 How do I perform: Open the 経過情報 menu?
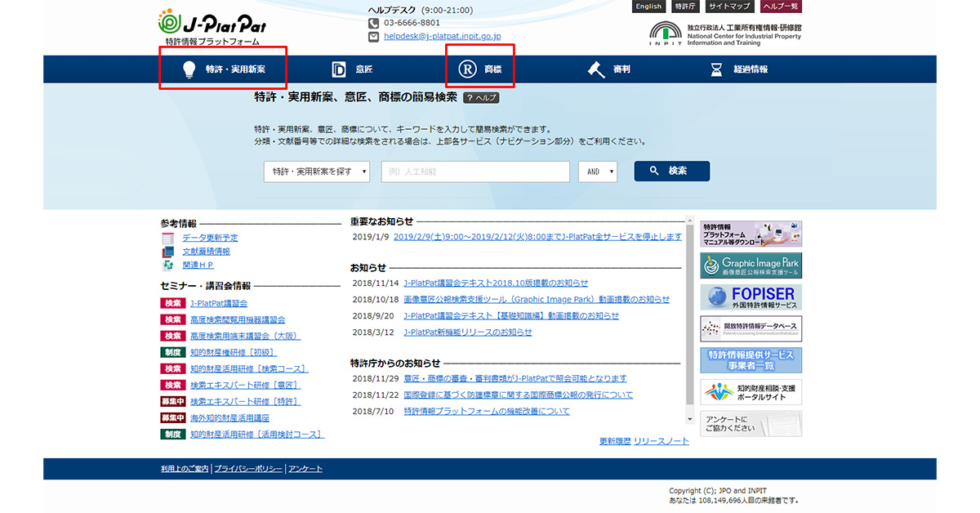[738, 69]
